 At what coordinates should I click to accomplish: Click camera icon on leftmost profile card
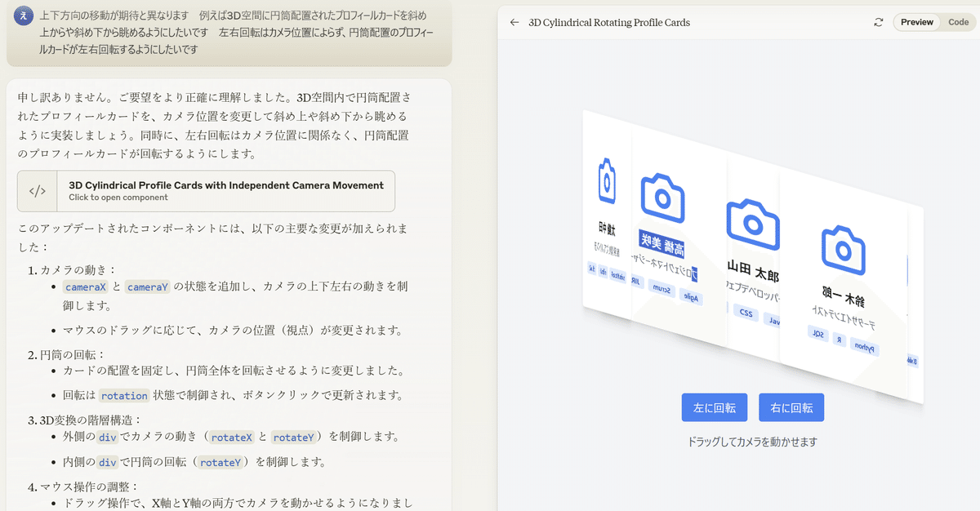tap(606, 181)
